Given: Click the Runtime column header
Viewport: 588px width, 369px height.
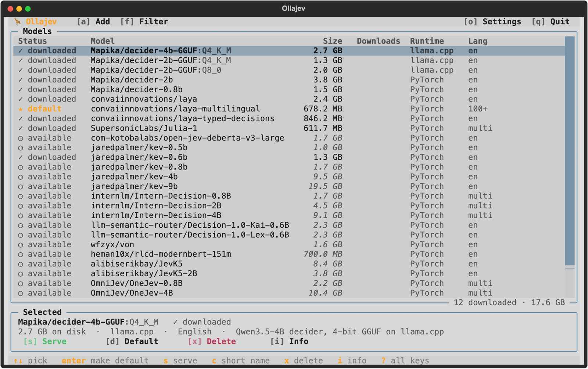Looking at the screenshot, I should click(x=427, y=41).
